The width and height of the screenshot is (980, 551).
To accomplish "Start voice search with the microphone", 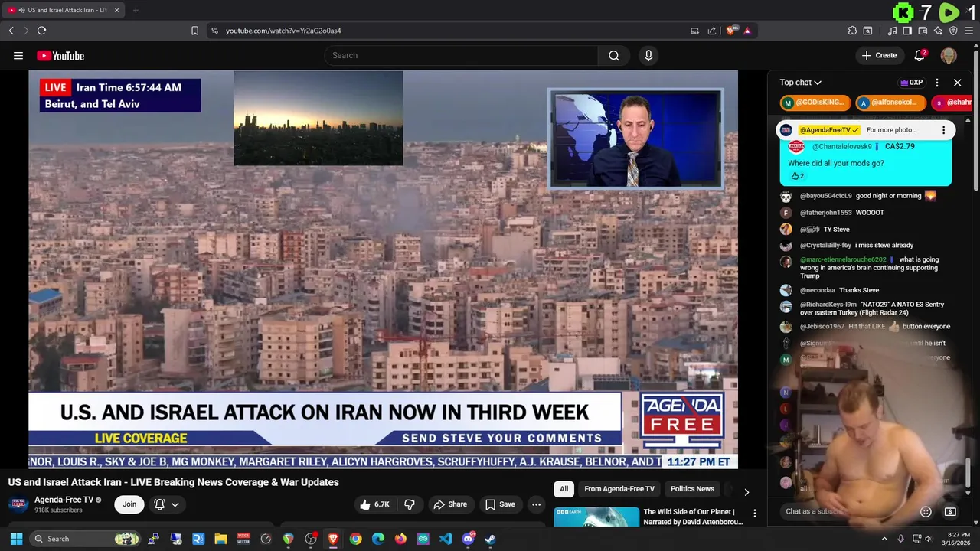I will coord(648,55).
